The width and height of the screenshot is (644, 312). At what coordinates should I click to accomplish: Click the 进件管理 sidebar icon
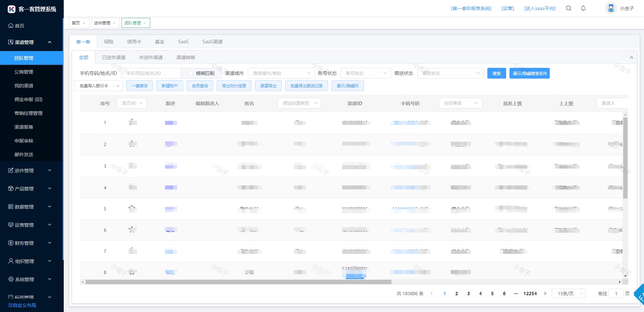[11, 170]
